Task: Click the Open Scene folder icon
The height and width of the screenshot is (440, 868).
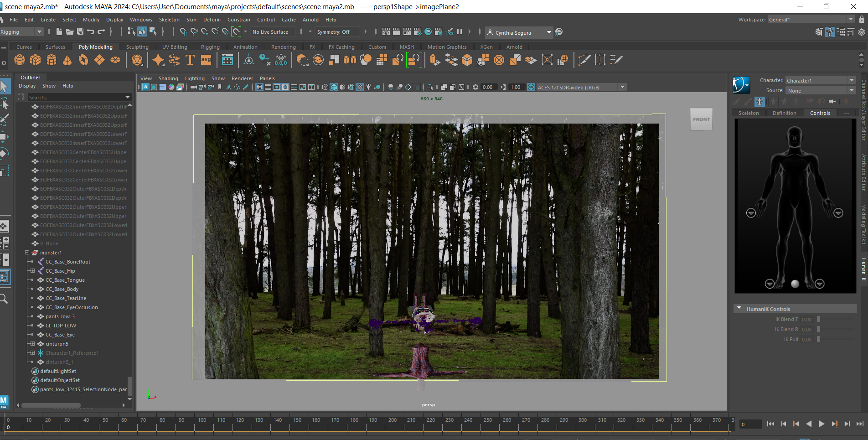Action: click(69, 31)
